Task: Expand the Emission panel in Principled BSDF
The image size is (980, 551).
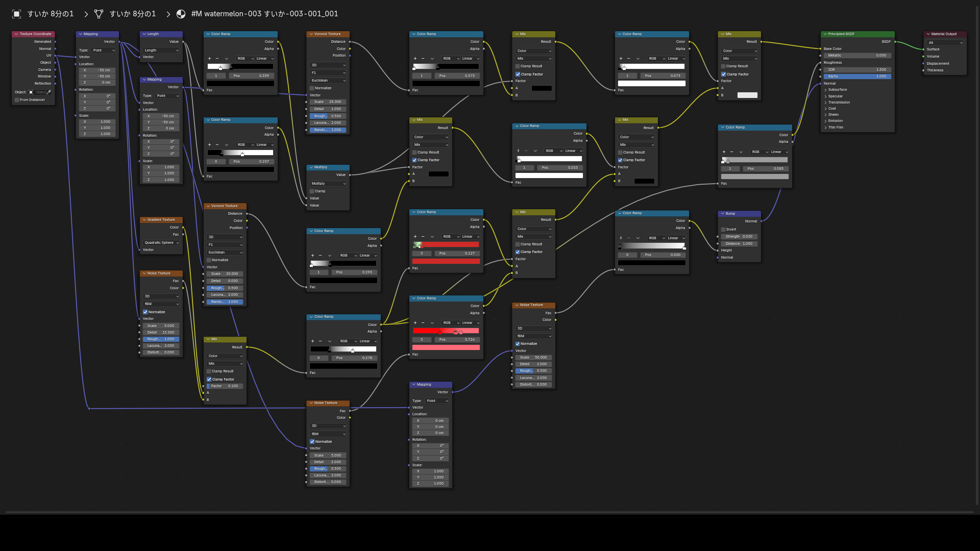Action: tap(825, 121)
